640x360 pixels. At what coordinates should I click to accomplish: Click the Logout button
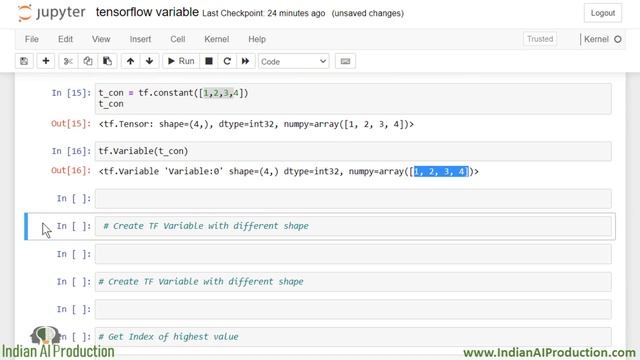coord(602,13)
